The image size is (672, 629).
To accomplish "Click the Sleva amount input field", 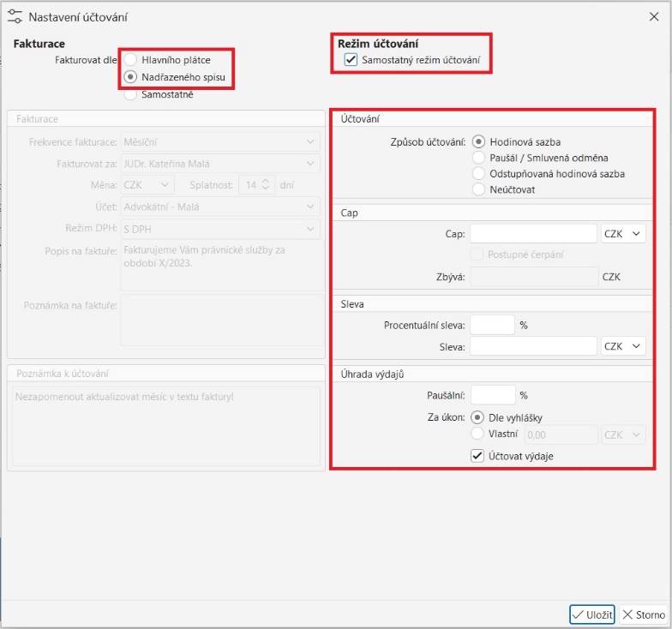I will click(533, 346).
